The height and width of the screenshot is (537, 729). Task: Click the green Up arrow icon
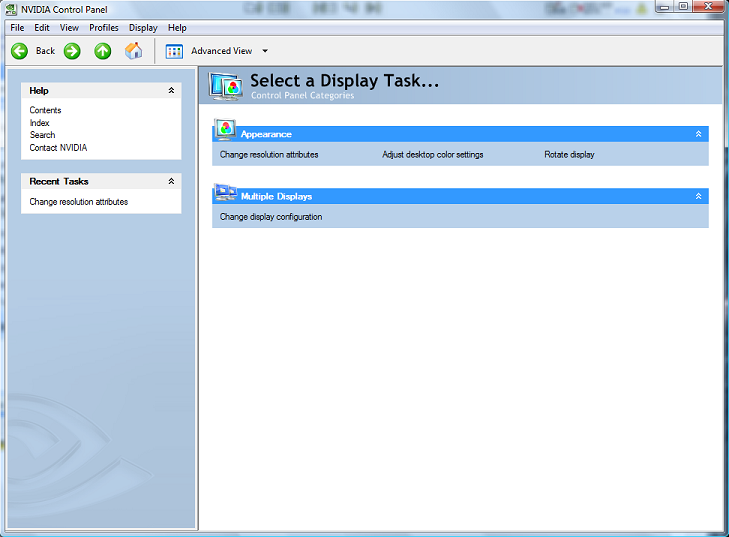(102, 51)
